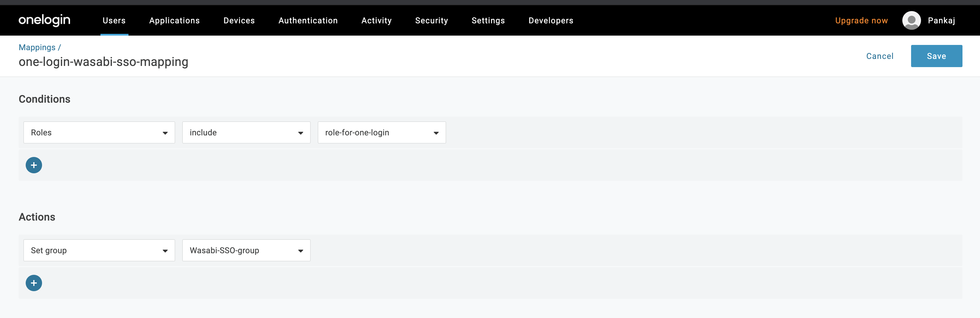Click the Activity menu tab
Image resolution: width=980 pixels, height=318 pixels.
pyautogui.click(x=376, y=21)
